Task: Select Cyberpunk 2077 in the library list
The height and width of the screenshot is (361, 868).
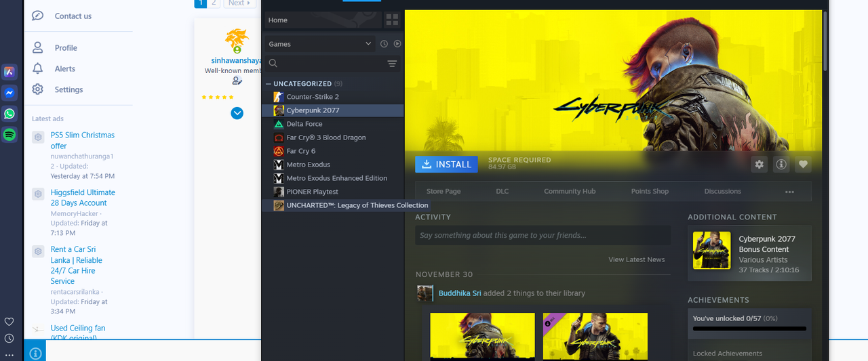Action: [x=332, y=110]
